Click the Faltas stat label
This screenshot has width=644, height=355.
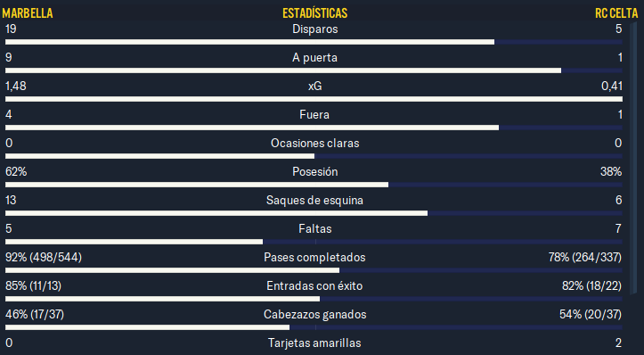click(315, 228)
